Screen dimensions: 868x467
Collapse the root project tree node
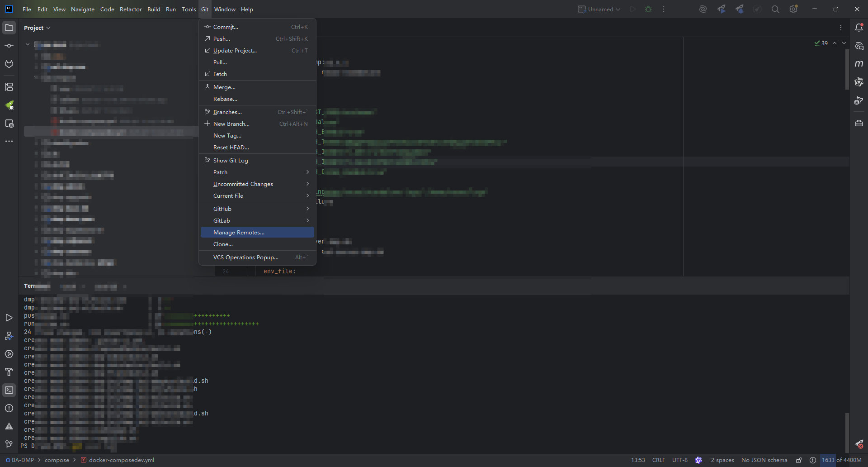click(28, 44)
